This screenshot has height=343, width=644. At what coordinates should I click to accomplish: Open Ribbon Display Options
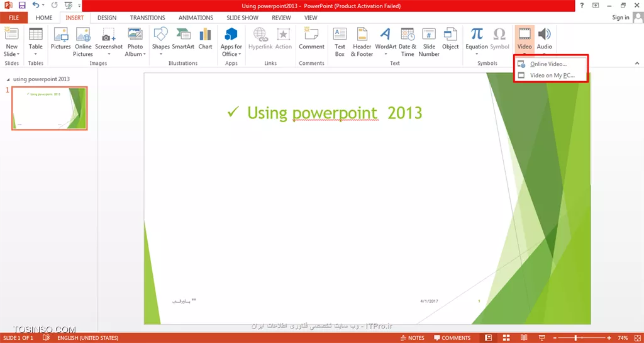click(596, 6)
